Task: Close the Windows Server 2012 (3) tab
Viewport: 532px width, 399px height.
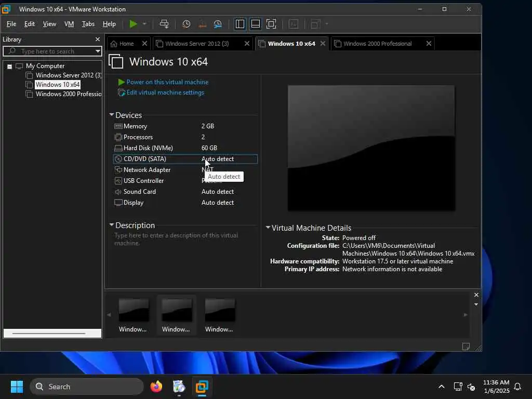Action: click(247, 44)
